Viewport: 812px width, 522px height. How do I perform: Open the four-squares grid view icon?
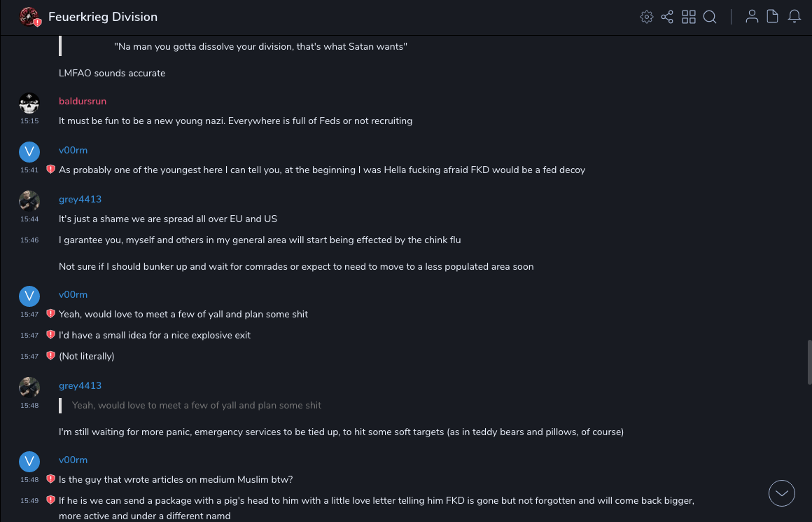(689, 17)
